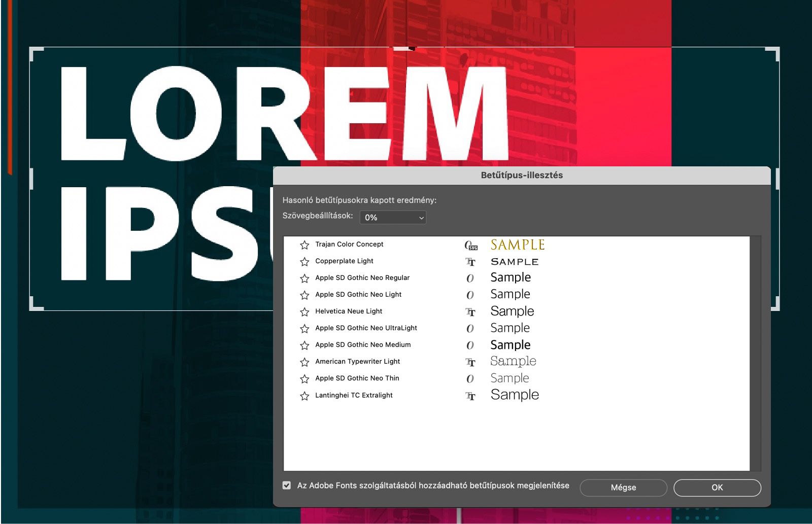Favorite the Trajan Color Concept font star
The image size is (812, 524).
point(304,245)
